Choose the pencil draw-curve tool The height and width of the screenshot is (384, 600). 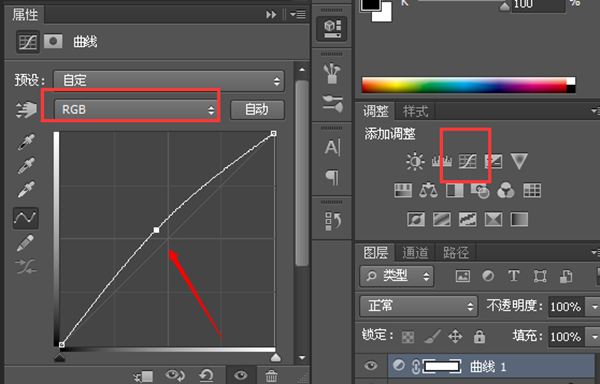pyautogui.click(x=25, y=242)
